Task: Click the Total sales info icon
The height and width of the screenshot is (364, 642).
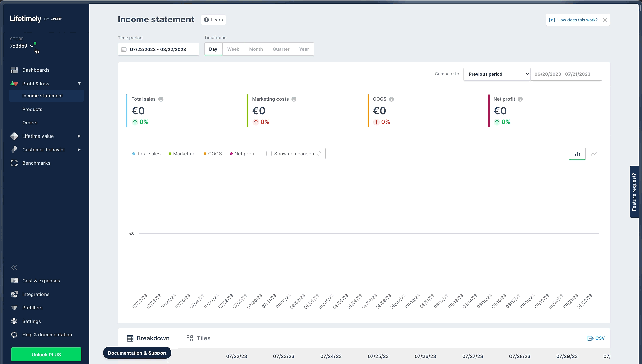Action: coord(161,99)
